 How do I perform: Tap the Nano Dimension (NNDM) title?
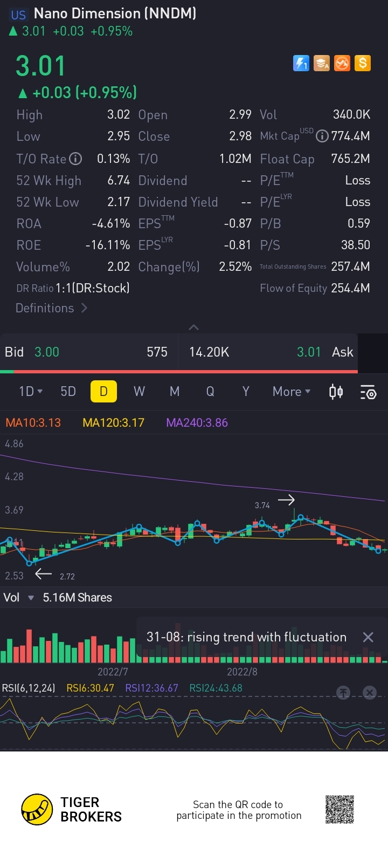(x=115, y=13)
